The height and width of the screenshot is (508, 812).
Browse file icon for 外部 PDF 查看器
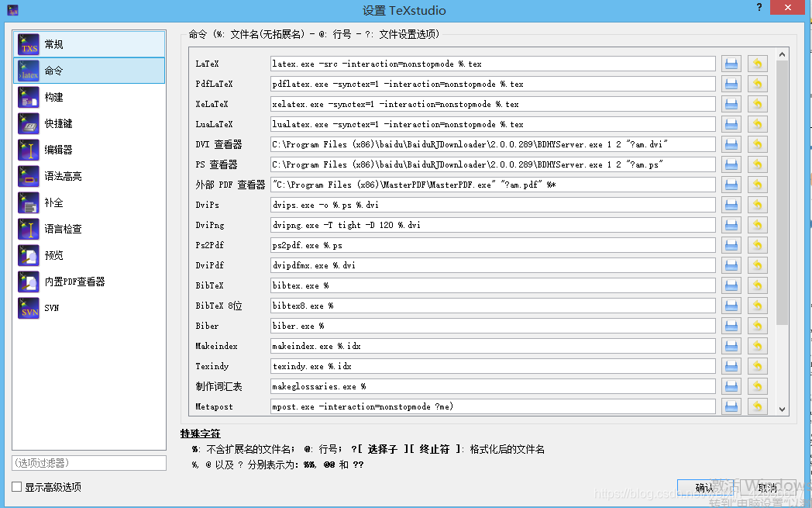(x=731, y=185)
